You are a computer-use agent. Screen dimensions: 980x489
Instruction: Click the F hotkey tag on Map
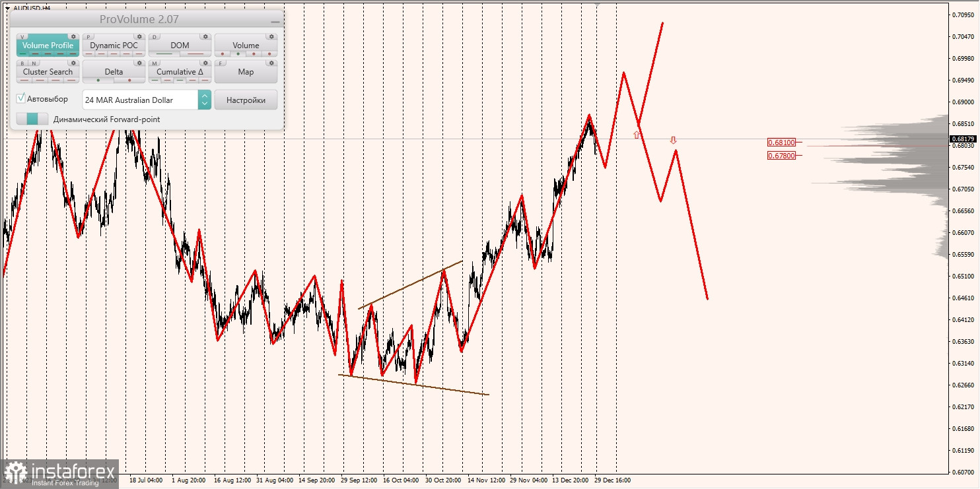pos(221,63)
